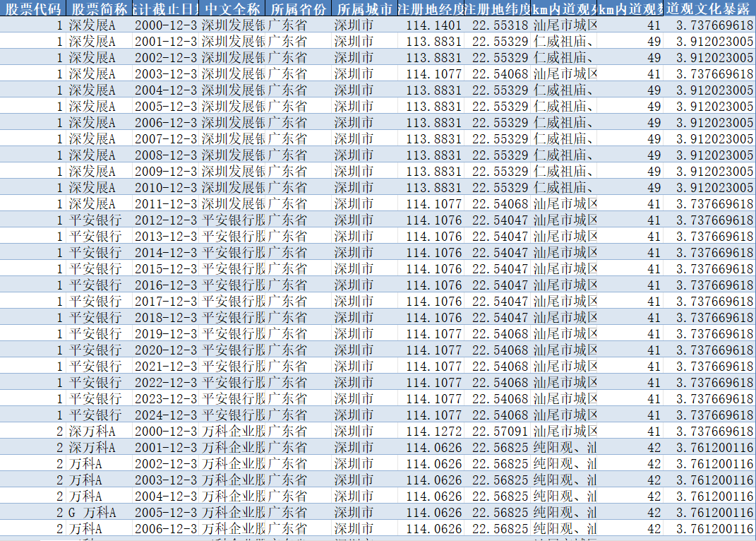Image resolution: width=756 pixels, height=541 pixels.
Task: Select the date cell 2012-12-3
Action: click(165, 220)
